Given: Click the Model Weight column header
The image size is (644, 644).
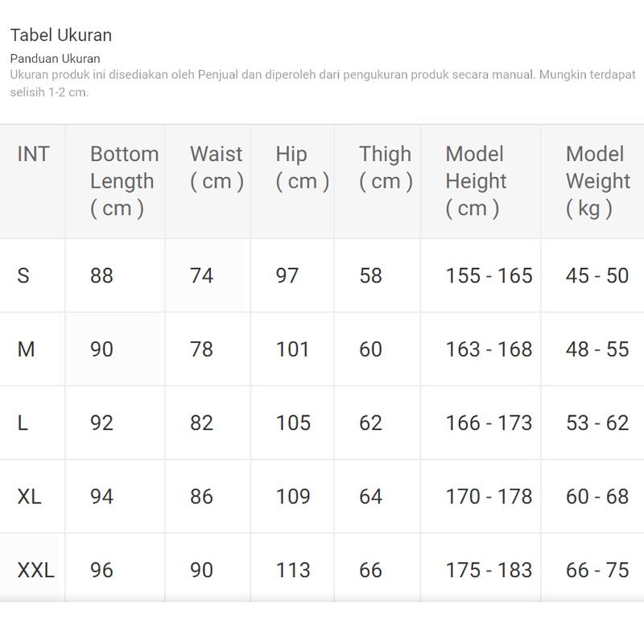Looking at the screenshot, I should click(597, 181).
